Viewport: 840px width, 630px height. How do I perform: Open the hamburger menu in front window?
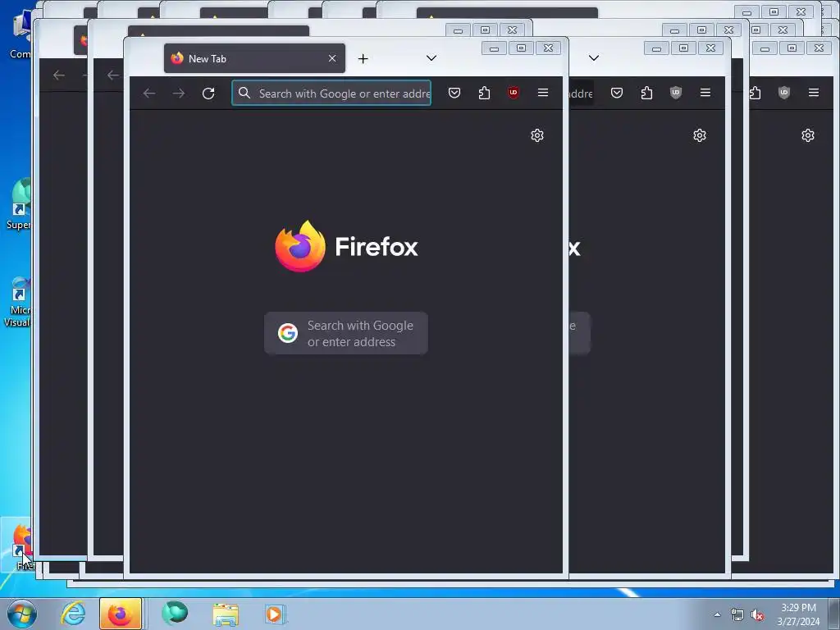pos(543,93)
